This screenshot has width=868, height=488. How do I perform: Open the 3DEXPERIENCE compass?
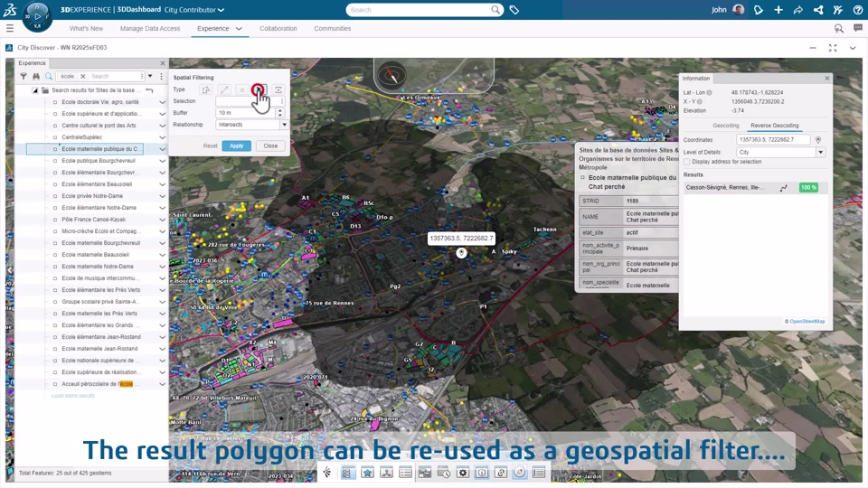coord(37,16)
